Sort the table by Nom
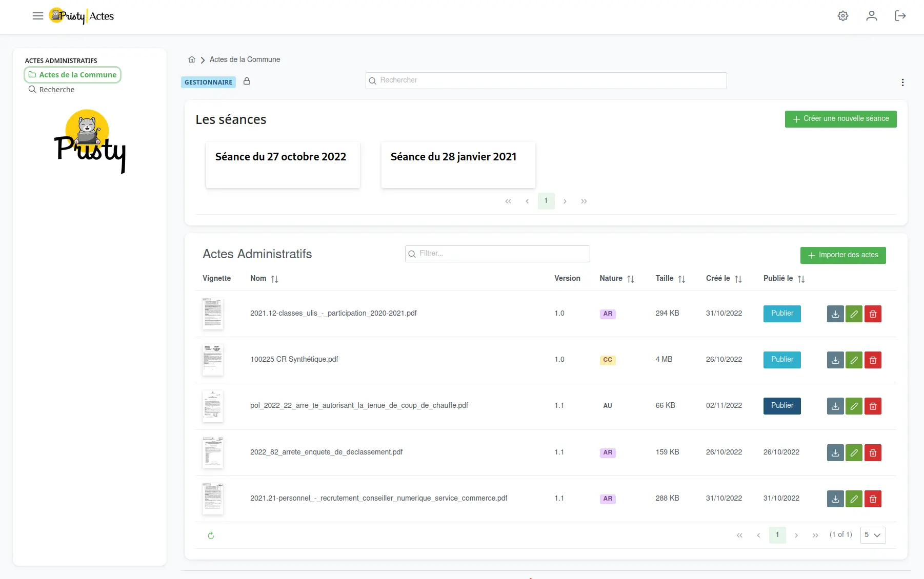Screen dimensions: 924x579 274,279
